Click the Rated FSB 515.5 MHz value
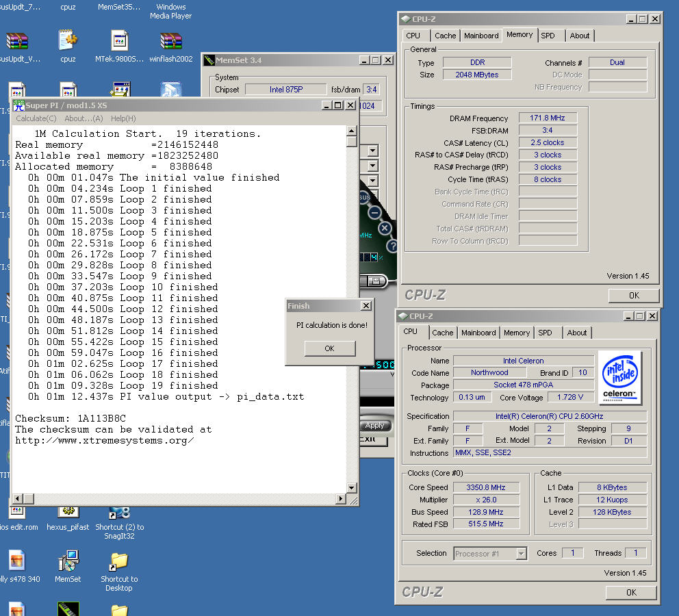This screenshot has width=679, height=616. [x=486, y=524]
